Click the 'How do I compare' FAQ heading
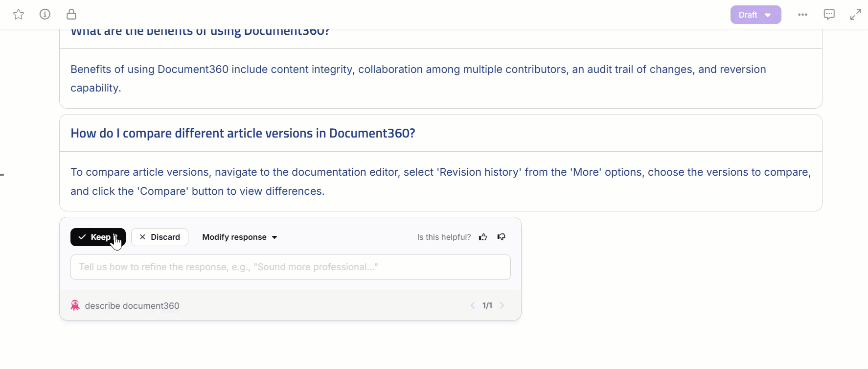868x369 pixels. (x=243, y=133)
